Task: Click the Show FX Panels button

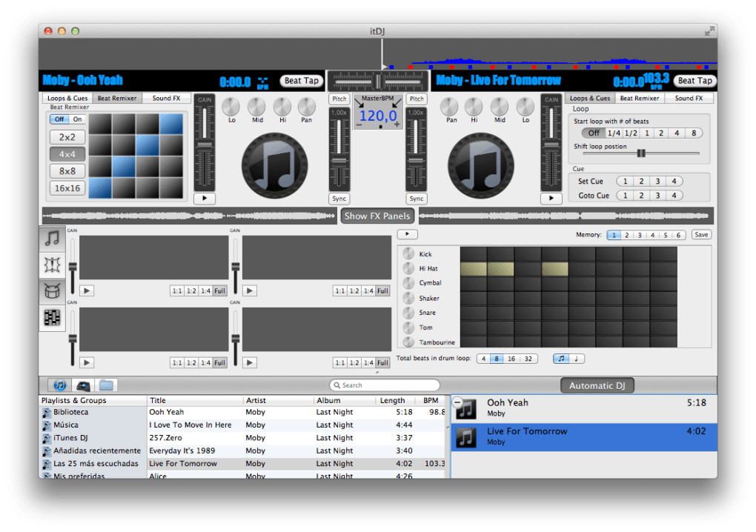Action: pyautogui.click(x=377, y=216)
